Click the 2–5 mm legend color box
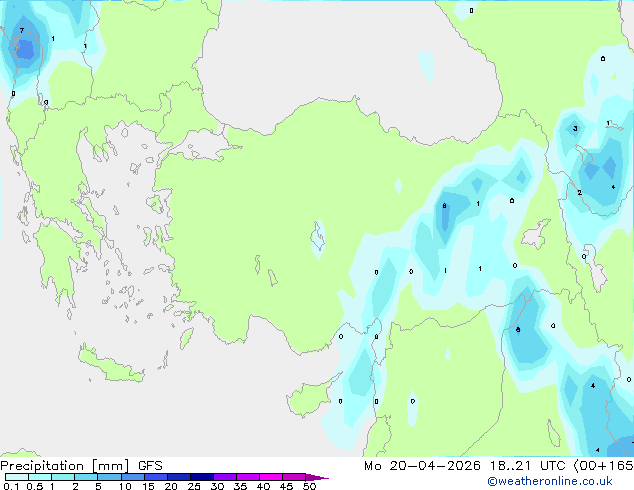This screenshot has width=634, height=490. (86, 477)
